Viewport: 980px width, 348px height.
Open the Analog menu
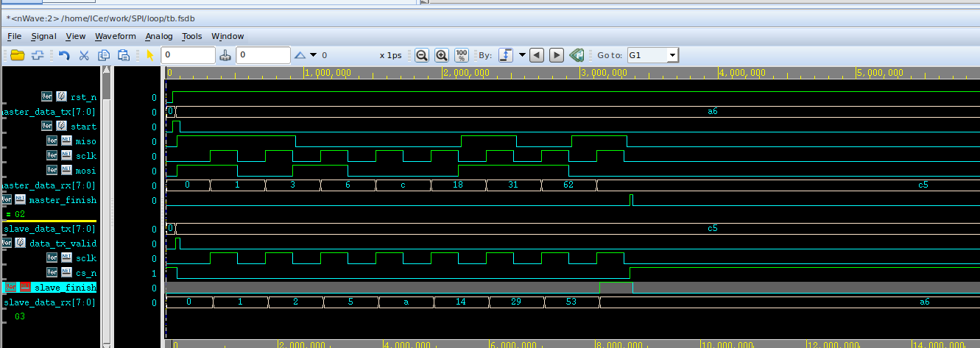[x=159, y=36]
